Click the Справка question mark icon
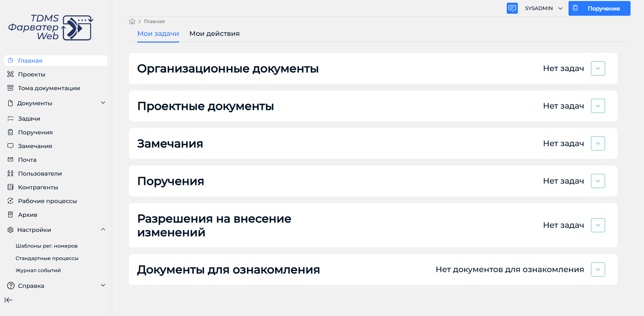The width and height of the screenshot is (644, 316). [11, 286]
